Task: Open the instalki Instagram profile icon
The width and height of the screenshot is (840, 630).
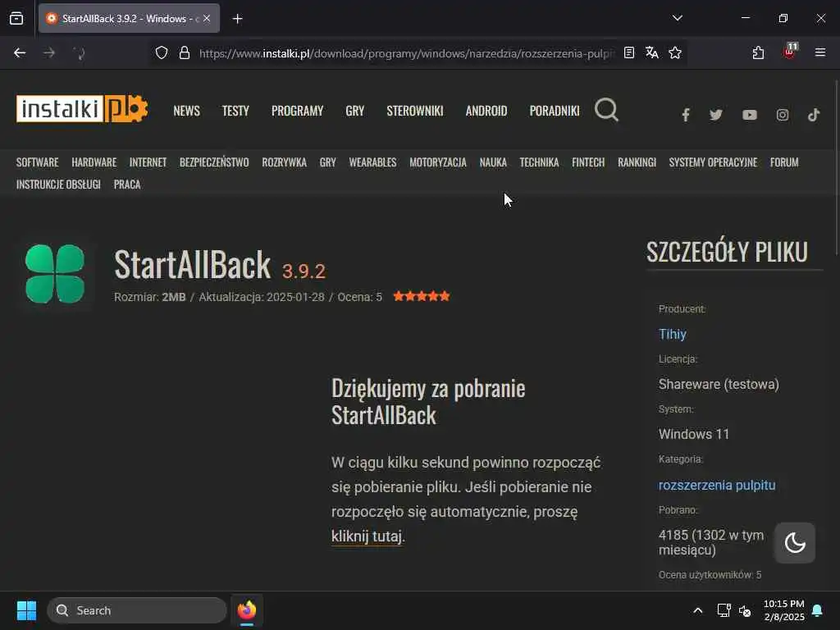Action: (782, 115)
